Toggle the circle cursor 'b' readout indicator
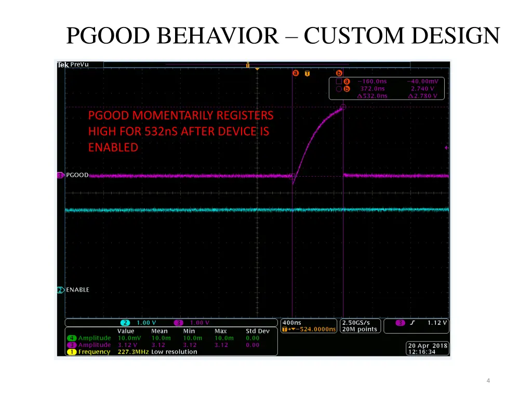Screen dimensions: 532x399 [339, 89]
